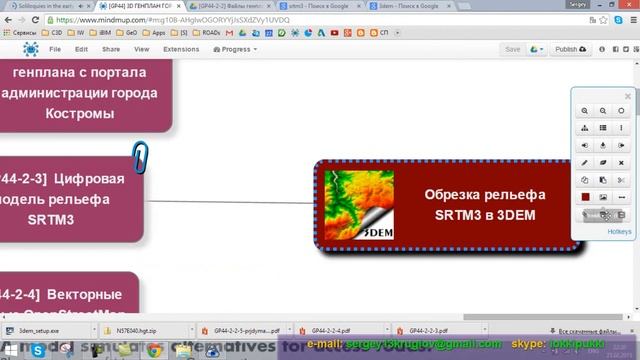Open the GeO bookmarks folder
This screenshot has height=360, width=640.
(127, 33)
